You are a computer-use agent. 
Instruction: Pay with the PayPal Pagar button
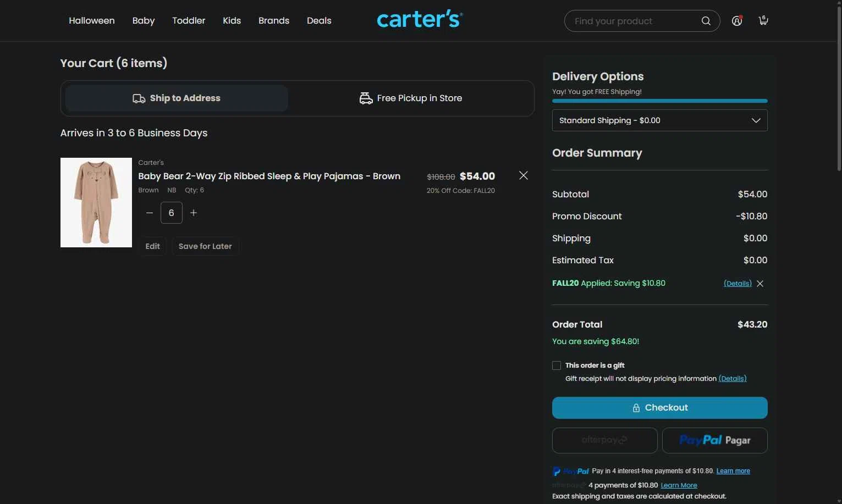tap(715, 440)
